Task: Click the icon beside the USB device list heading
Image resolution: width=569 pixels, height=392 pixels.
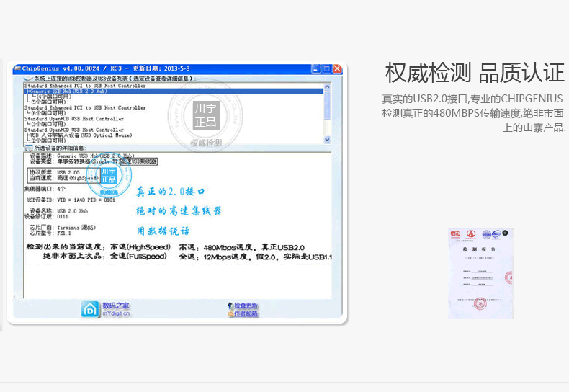Action: 28,79
